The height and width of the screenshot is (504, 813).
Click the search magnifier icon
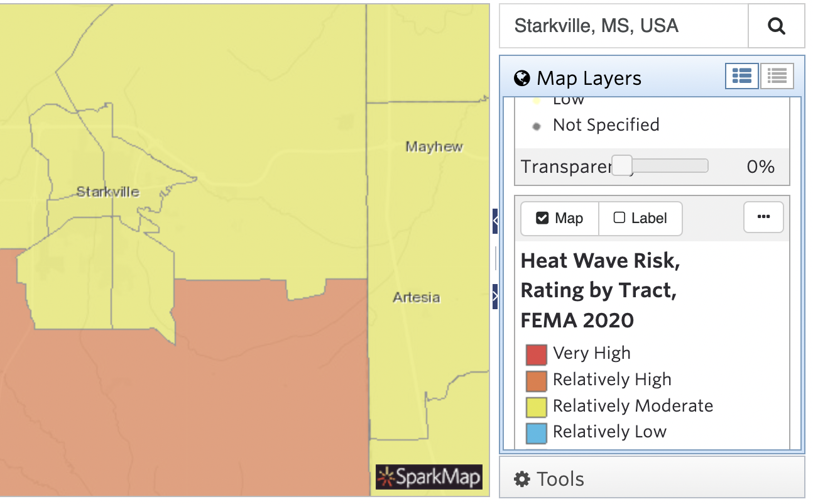point(777,26)
